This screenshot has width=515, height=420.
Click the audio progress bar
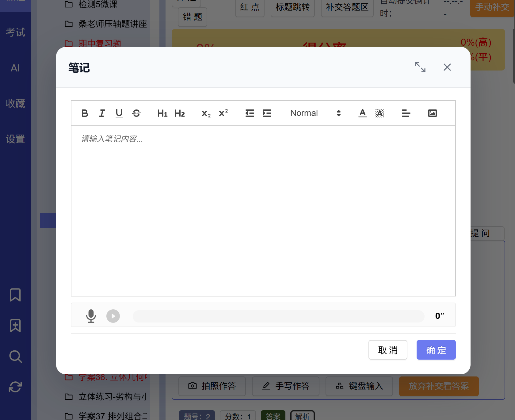[x=278, y=316]
